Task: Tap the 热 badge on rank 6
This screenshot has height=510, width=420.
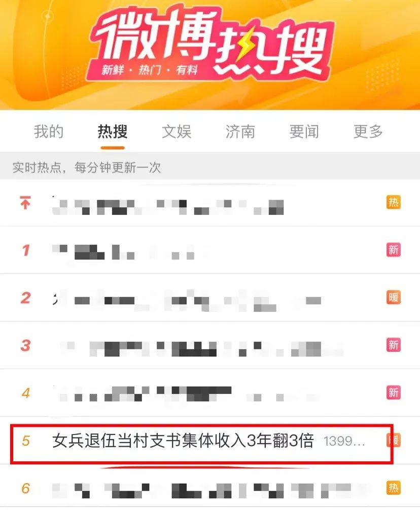Action: tap(393, 488)
